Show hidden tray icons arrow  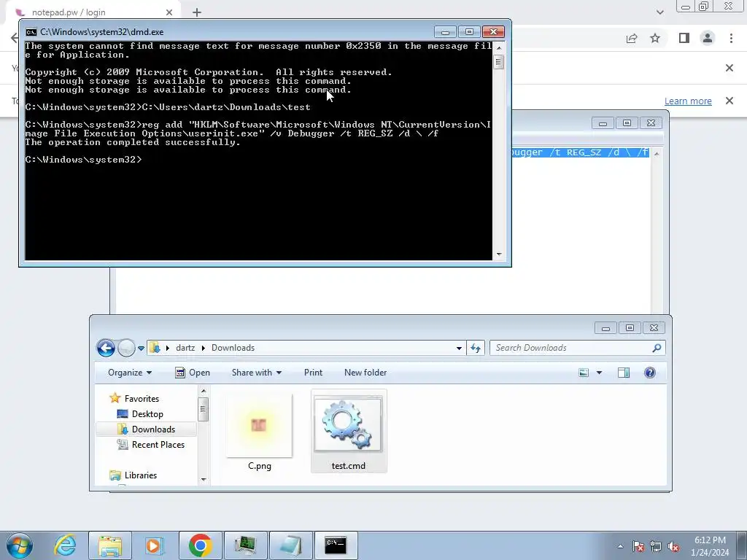[620, 546]
